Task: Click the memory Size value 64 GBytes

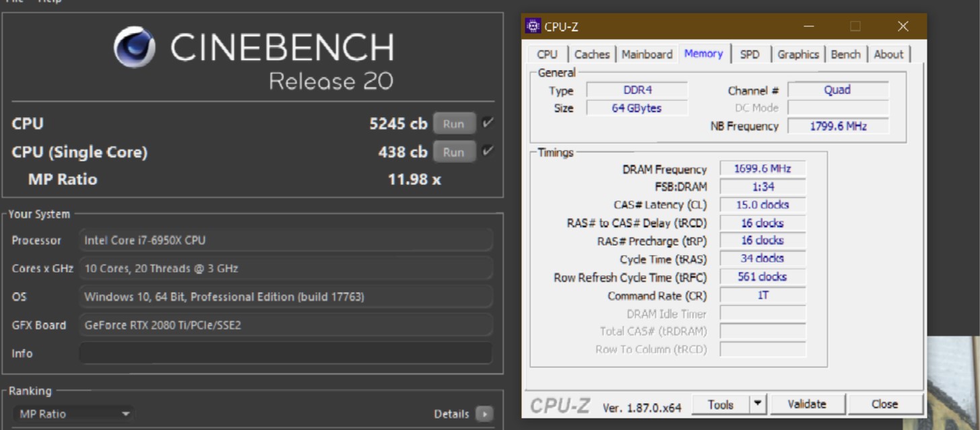Action: [637, 108]
